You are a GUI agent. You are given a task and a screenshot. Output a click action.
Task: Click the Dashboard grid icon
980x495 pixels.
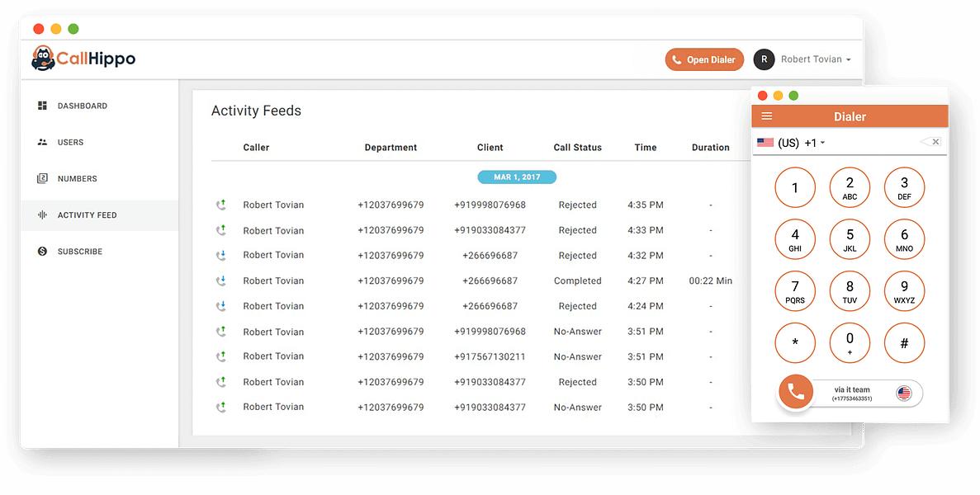pyautogui.click(x=42, y=106)
